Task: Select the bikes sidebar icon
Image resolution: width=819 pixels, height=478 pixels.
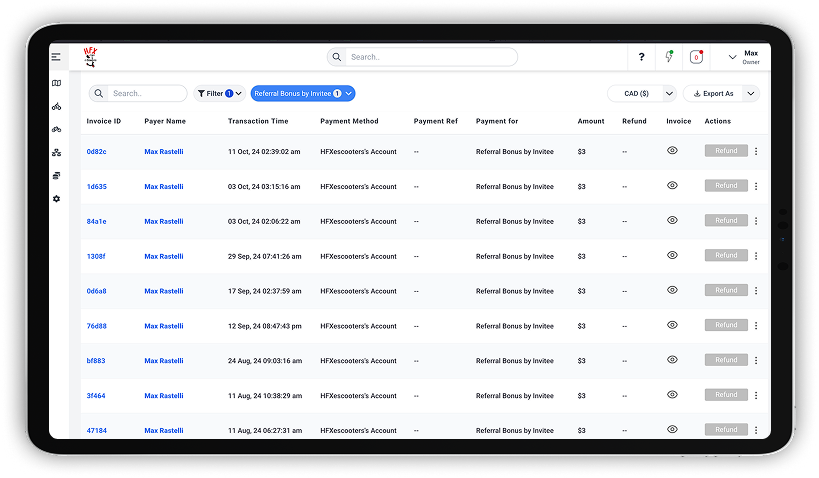Action: (56, 129)
